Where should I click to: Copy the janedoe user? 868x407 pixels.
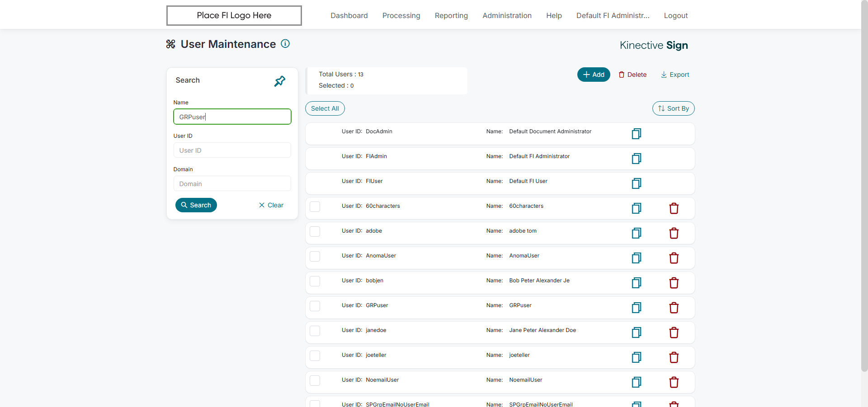(x=637, y=332)
